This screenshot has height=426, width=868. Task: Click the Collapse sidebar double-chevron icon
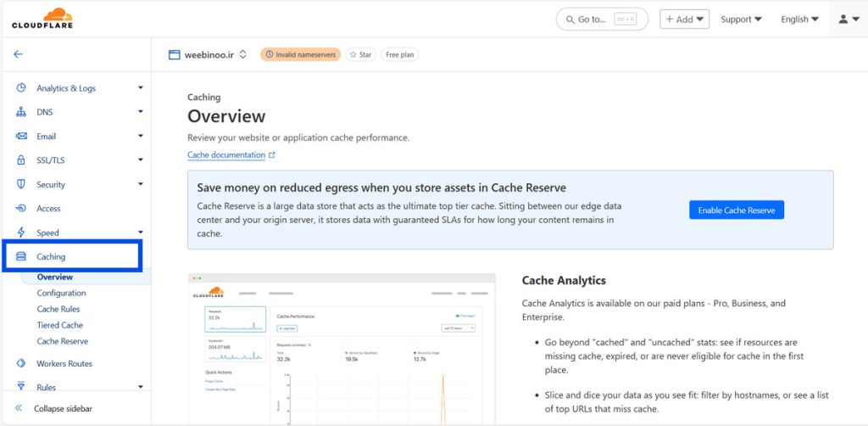[19, 408]
